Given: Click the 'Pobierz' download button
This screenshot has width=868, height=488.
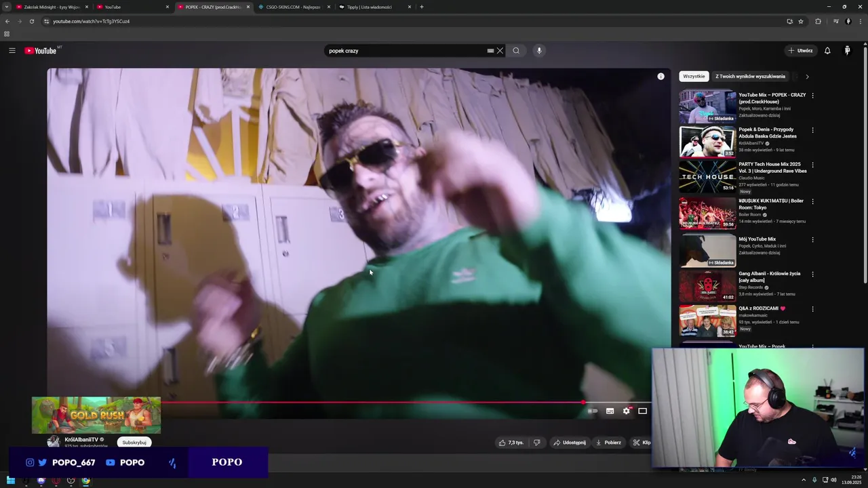Looking at the screenshot, I should [608, 443].
